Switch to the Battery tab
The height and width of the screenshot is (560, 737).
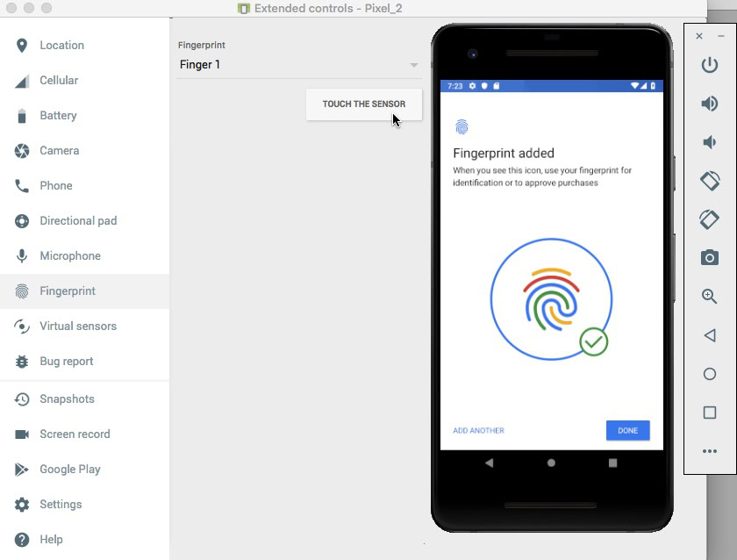(x=84, y=116)
